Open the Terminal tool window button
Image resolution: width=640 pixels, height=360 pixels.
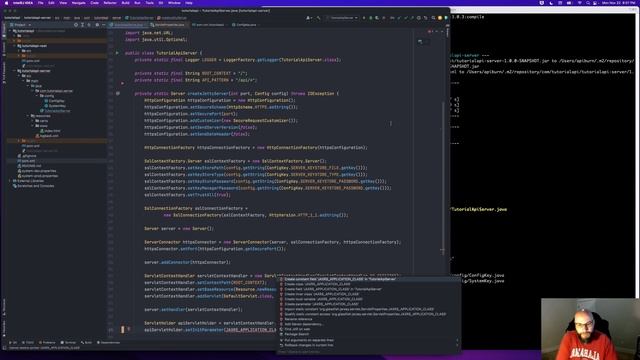[x=68, y=343]
